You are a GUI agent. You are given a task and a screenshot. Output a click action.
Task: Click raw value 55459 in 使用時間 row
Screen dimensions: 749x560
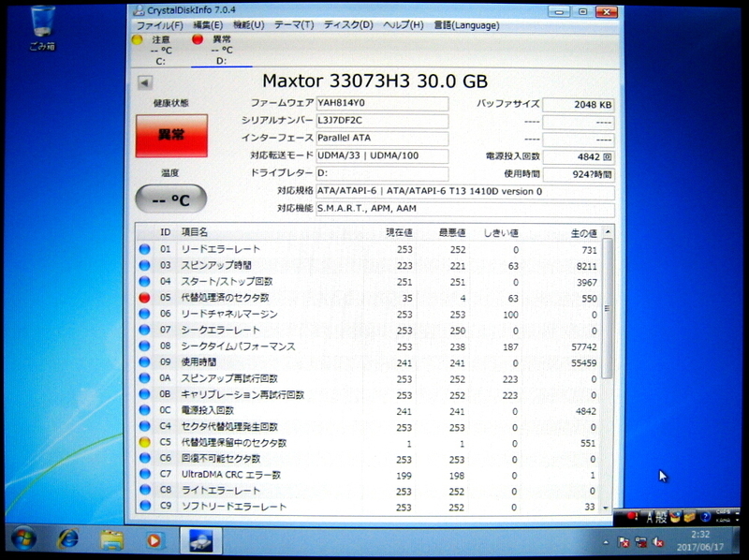coord(583,363)
